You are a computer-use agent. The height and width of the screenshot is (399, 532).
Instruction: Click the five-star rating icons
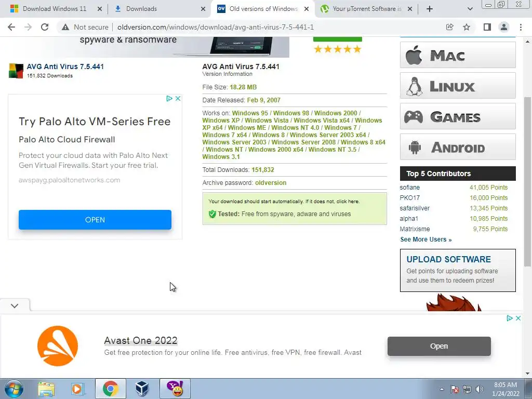[338, 49]
